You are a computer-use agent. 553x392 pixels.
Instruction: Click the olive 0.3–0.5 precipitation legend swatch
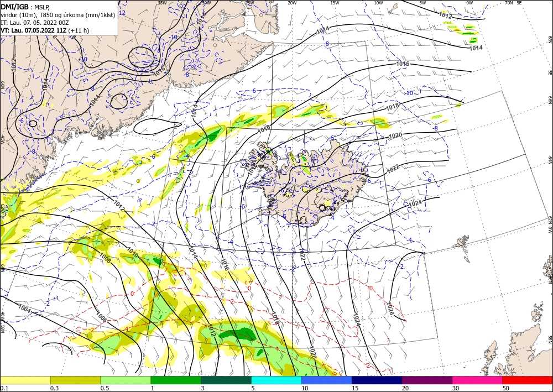tap(75, 380)
